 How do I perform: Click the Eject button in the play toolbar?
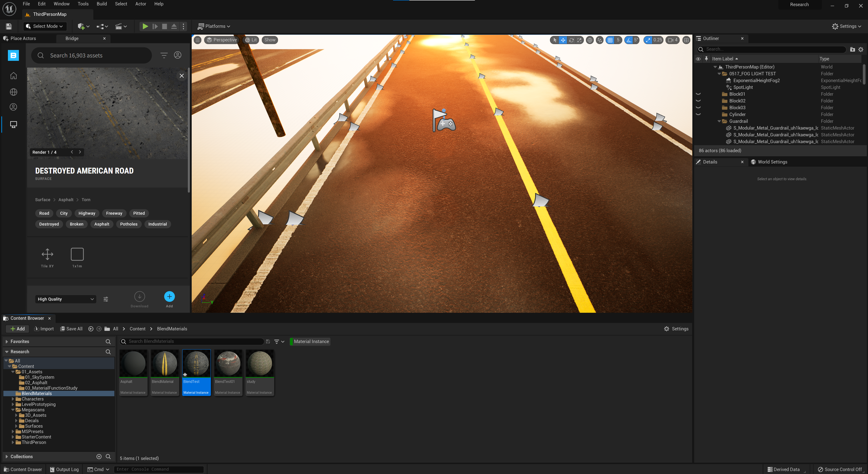174,26
